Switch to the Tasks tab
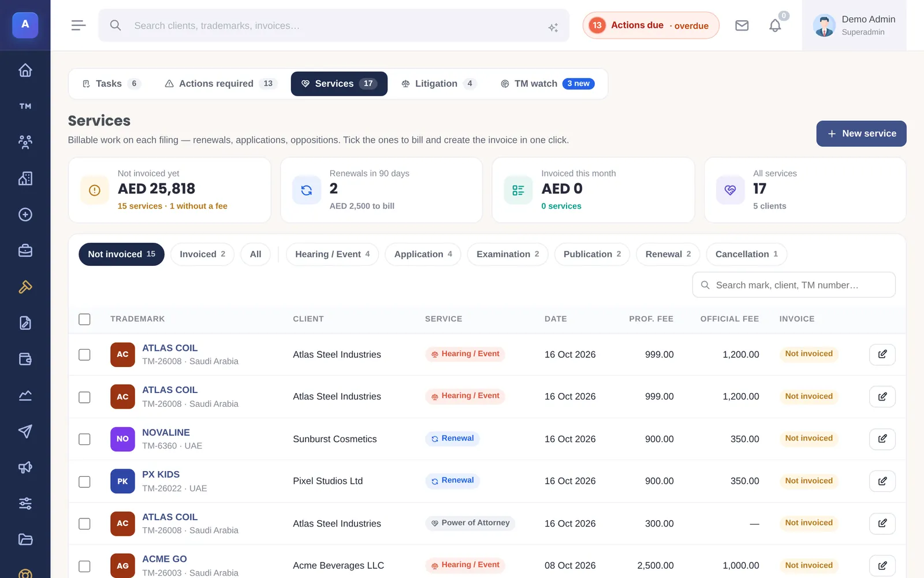The image size is (924, 578). click(111, 84)
